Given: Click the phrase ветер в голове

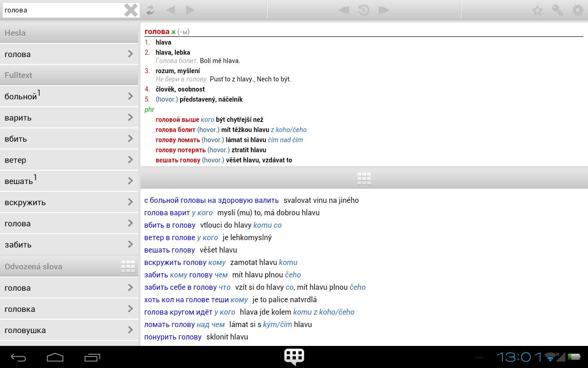Looking at the screenshot, I should coord(170,237).
